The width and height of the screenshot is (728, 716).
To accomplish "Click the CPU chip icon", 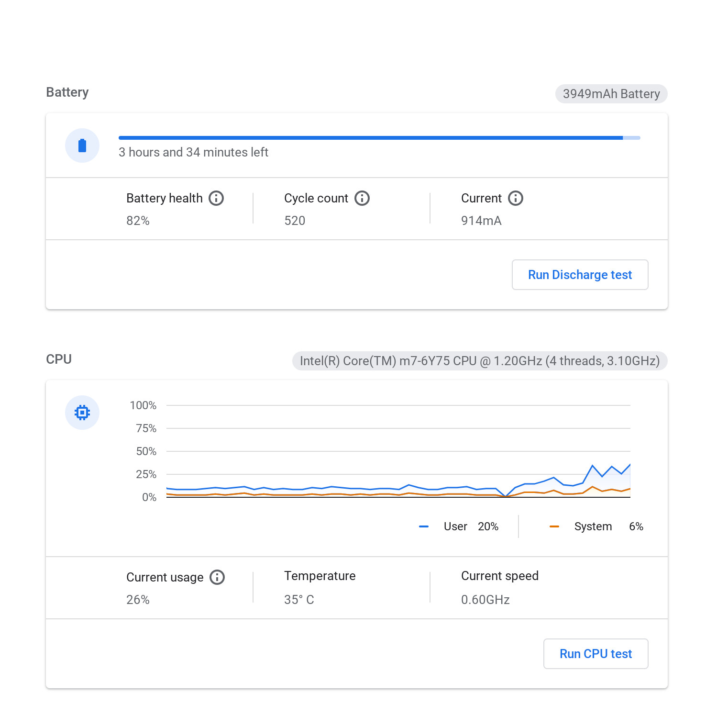I will pos(82,413).
